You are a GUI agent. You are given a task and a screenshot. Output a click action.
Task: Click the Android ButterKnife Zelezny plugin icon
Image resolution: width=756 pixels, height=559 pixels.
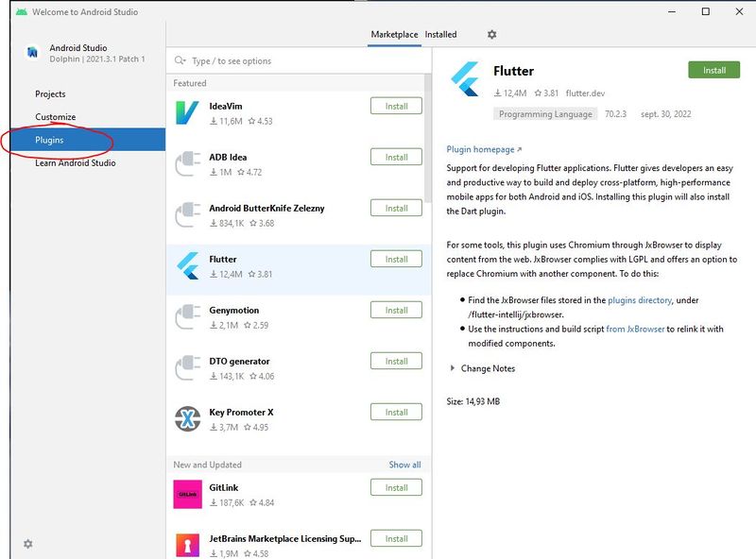(x=187, y=215)
